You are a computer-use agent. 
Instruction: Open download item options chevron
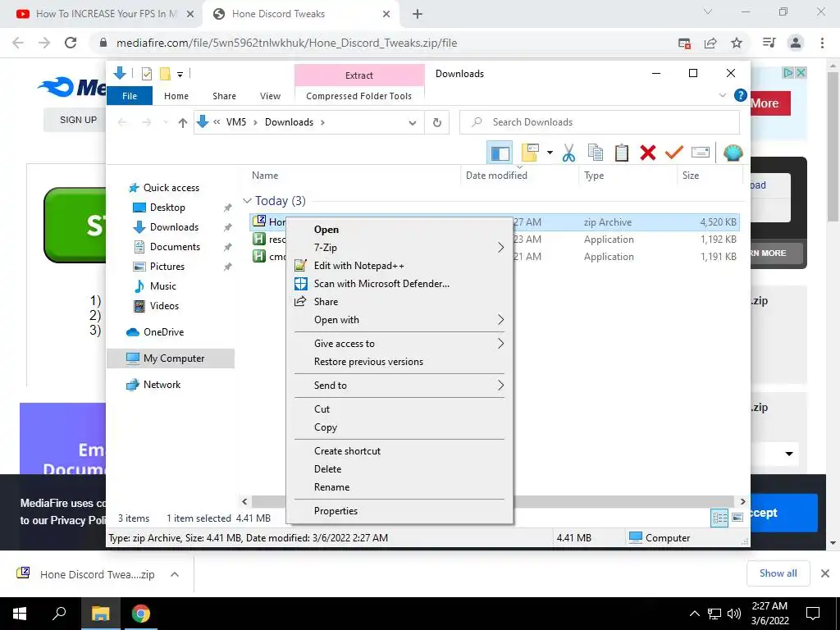tap(174, 574)
